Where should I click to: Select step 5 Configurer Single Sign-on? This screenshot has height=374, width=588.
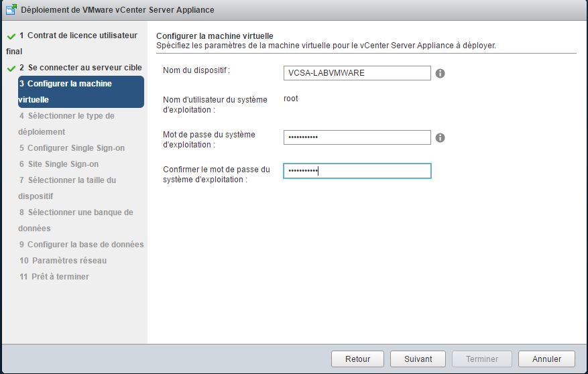coord(72,148)
